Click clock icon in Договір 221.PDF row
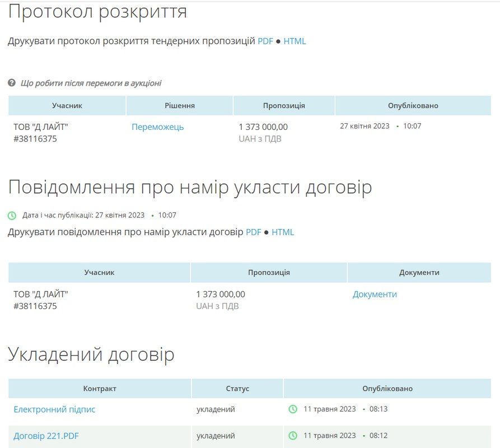Image resolution: width=500 pixels, height=448 pixels. tap(293, 435)
